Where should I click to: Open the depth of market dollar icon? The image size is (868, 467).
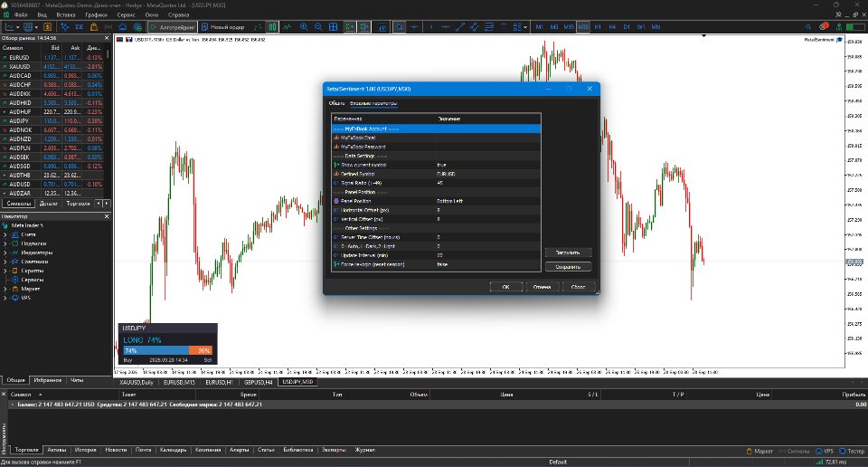(48, 26)
